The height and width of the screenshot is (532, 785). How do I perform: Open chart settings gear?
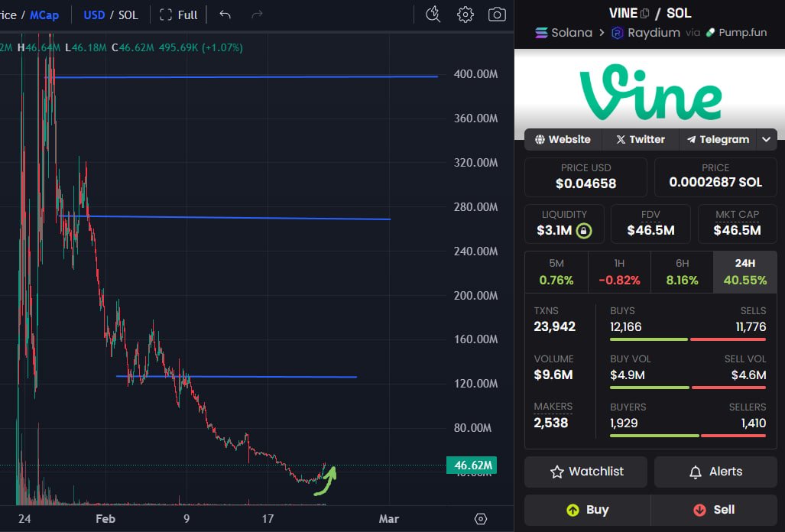click(x=465, y=15)
